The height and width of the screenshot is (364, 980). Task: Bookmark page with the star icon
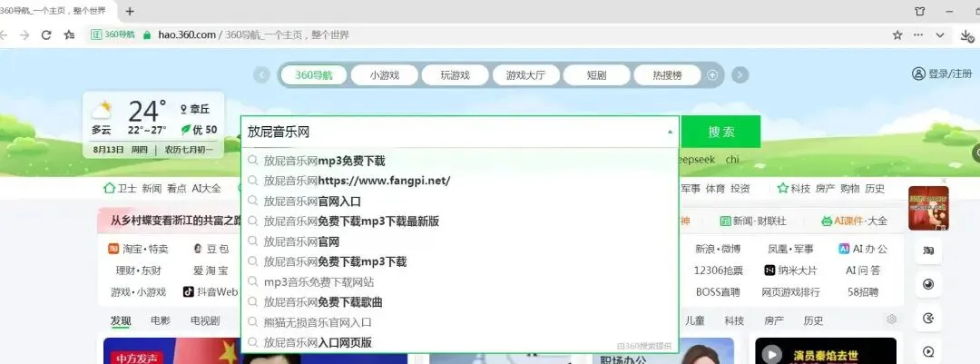click(897, 35)
